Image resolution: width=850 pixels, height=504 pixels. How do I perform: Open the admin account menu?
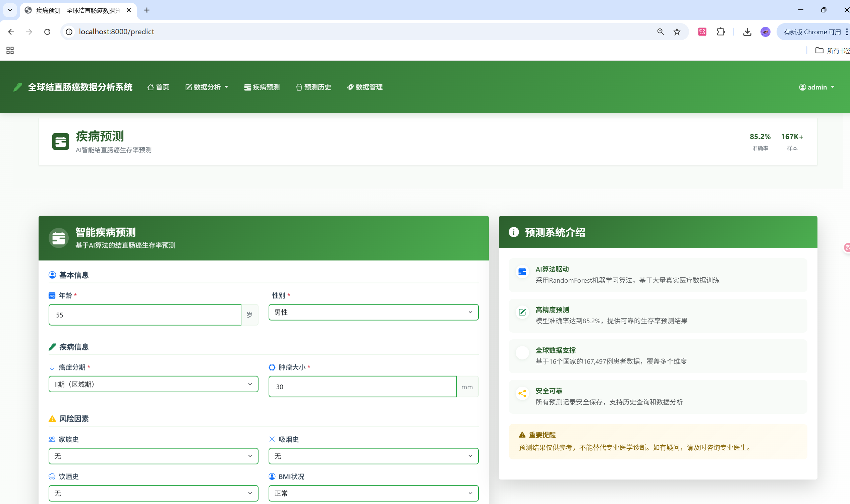[817, 87]
